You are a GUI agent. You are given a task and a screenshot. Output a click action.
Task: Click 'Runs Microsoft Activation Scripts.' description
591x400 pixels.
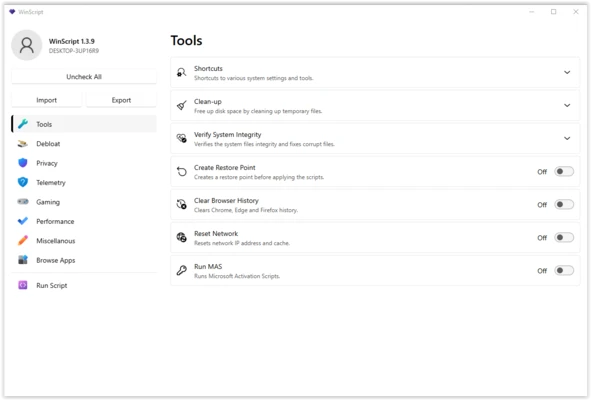pyautogui.click(x=237, y=276)
